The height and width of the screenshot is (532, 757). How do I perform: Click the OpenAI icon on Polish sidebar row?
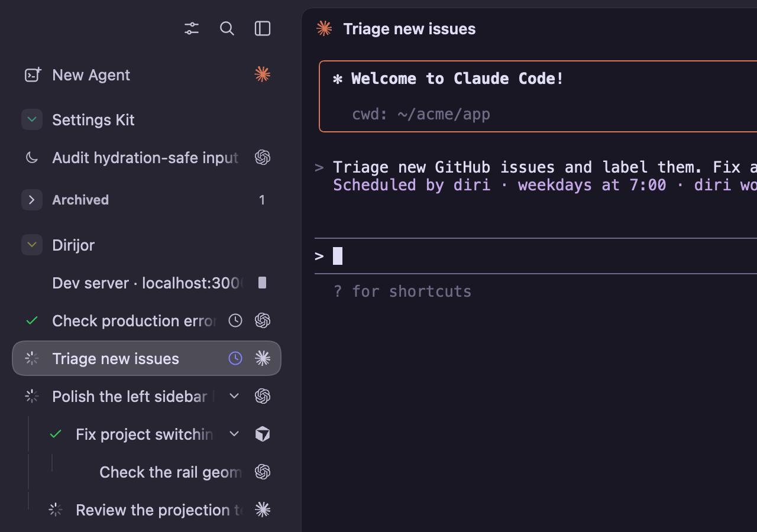[x=263, y=396]
